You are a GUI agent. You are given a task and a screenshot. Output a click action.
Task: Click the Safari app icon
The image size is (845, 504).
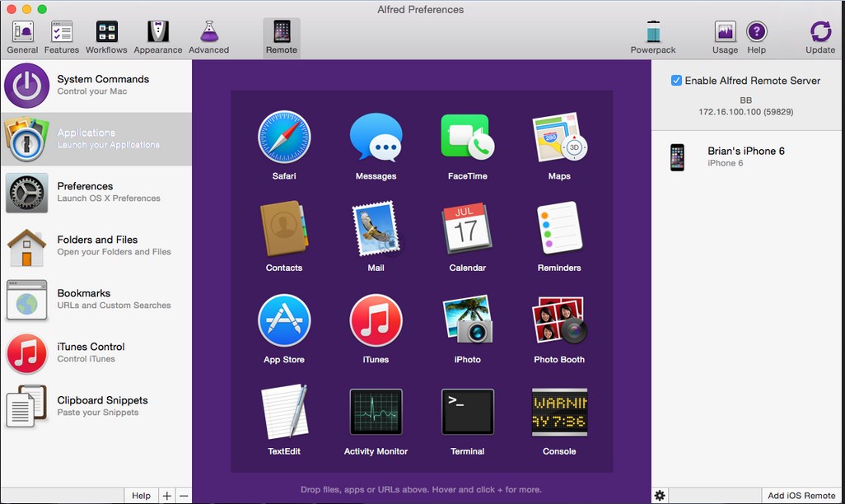click(284, 138)
